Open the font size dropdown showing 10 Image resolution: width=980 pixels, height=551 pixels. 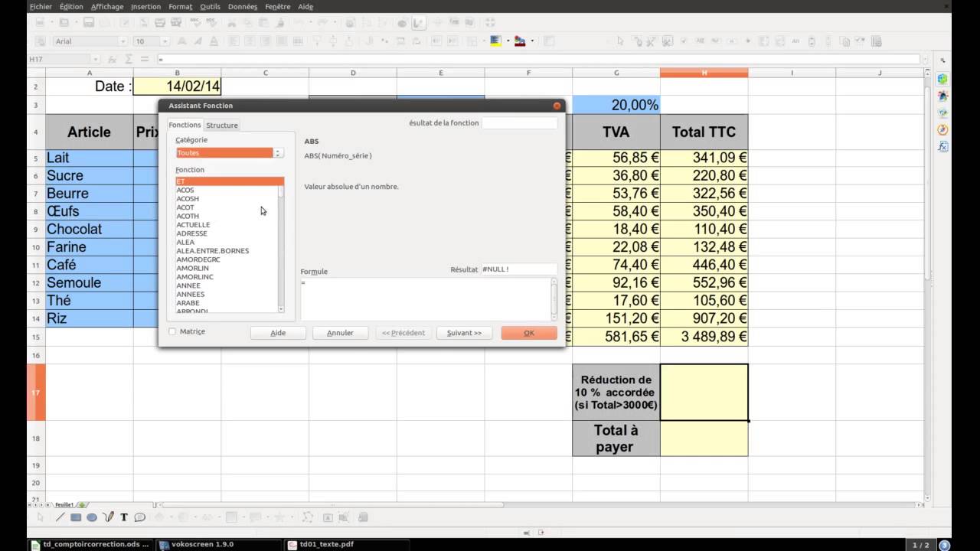[x=165, y=41]
